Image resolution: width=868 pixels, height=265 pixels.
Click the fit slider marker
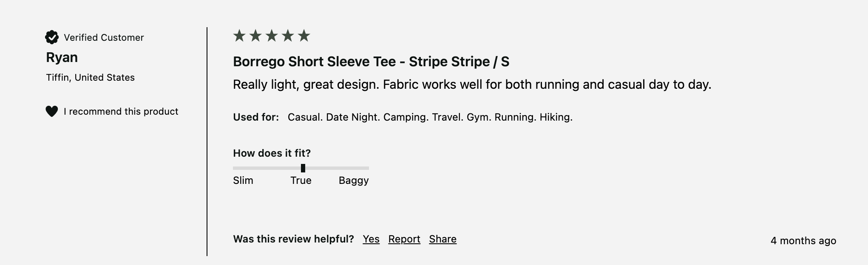(x=303, y=168)
